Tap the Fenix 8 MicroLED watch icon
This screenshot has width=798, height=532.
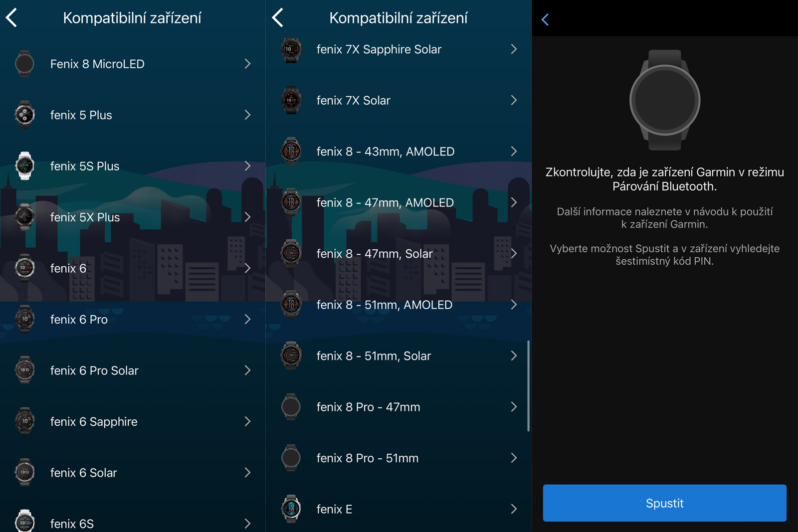click(x=24, y=64)
